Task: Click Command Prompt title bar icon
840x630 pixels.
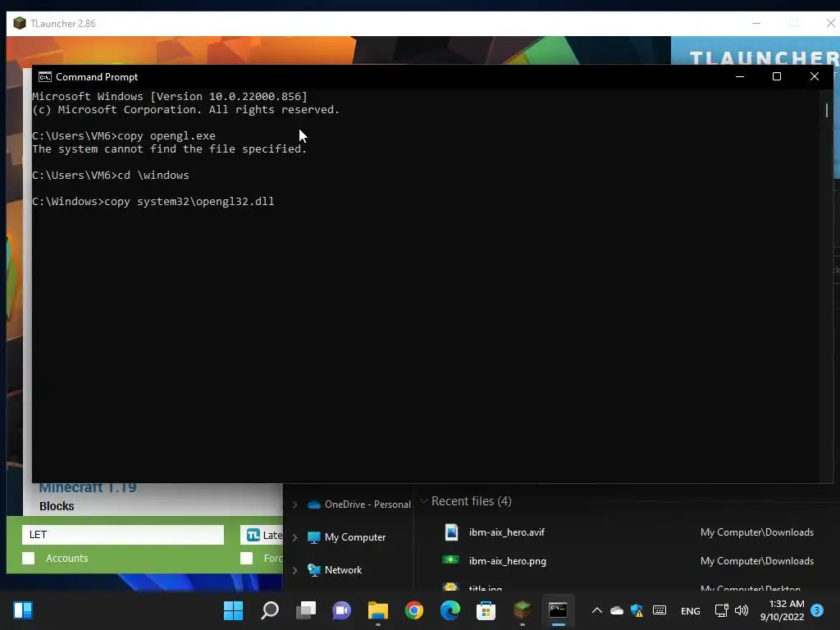Action: (45, 76)
